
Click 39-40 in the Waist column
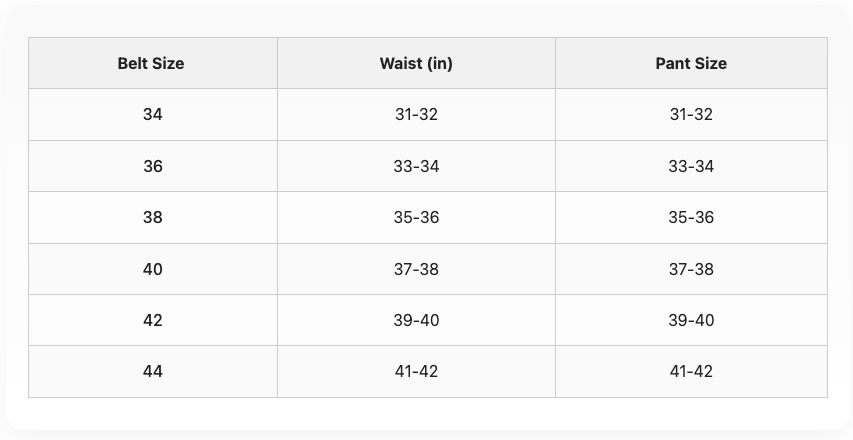click(416, 320)
